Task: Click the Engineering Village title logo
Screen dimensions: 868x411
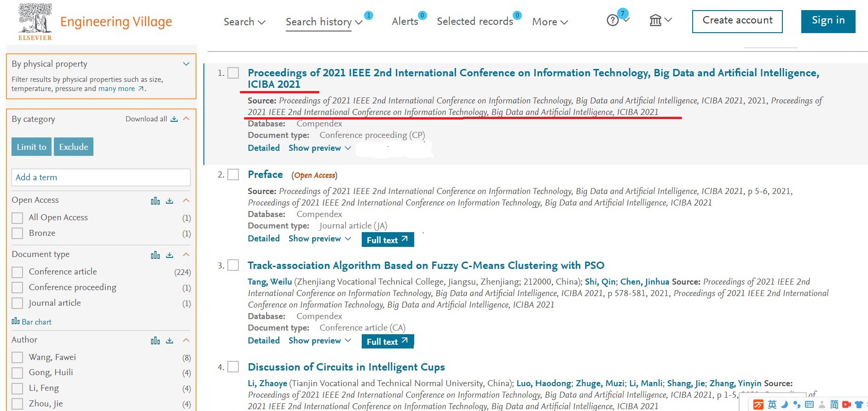Action: [x=116, y=22]
